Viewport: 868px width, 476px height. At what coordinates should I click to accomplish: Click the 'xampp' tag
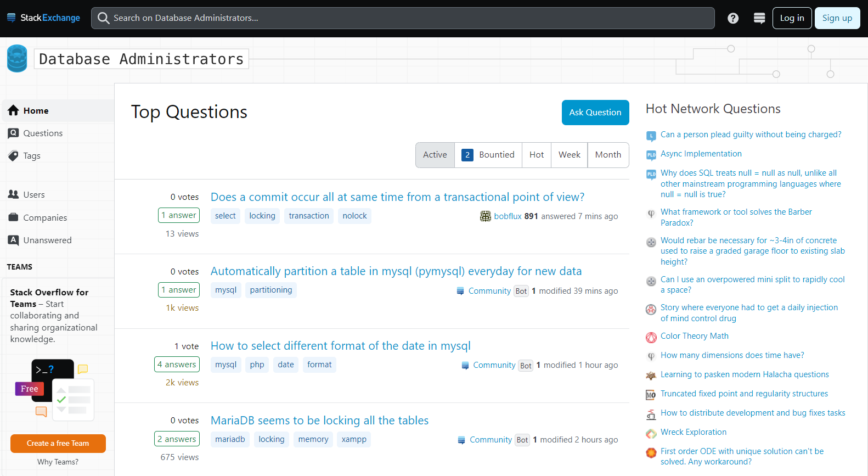click(x=354, y=439)
